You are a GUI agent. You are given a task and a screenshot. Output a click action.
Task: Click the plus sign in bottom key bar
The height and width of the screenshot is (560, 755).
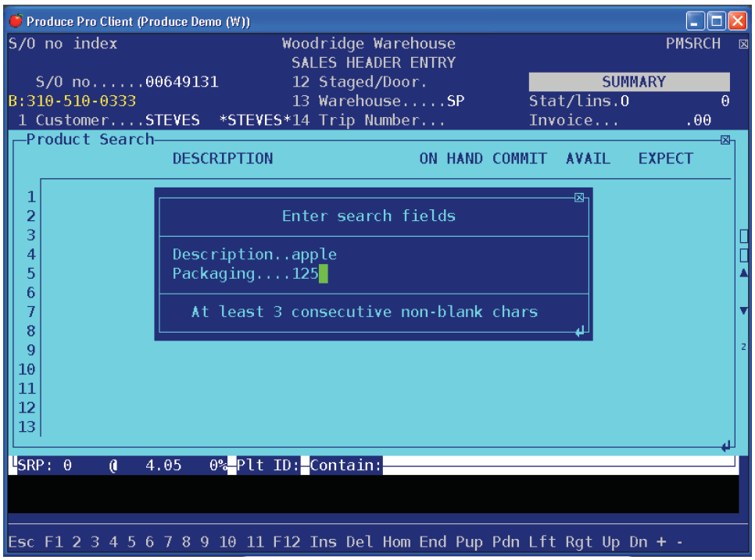661,542
